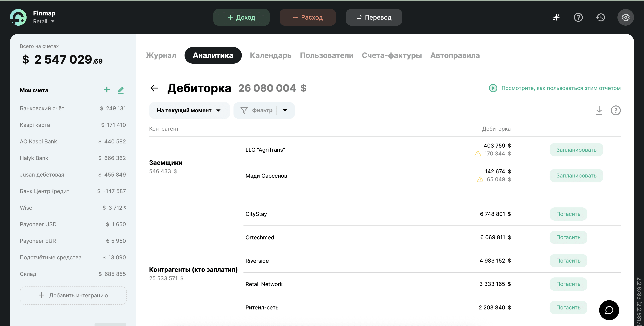Select the Payoneer USD account

coord(73,224)
